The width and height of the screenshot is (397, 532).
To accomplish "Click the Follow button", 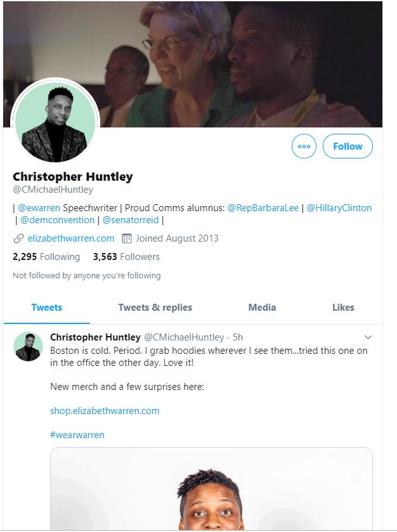I will click(x=348, y=146).
